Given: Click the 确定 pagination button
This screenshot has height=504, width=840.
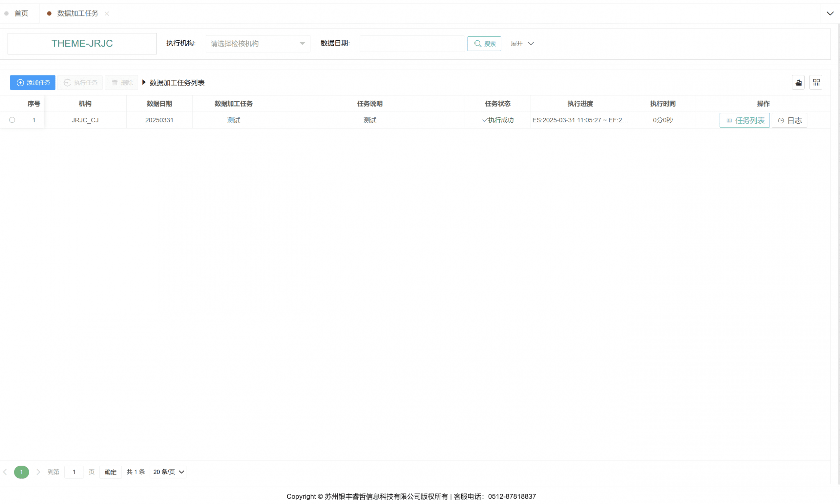Looking at the screenshot, I should point(111,472).
